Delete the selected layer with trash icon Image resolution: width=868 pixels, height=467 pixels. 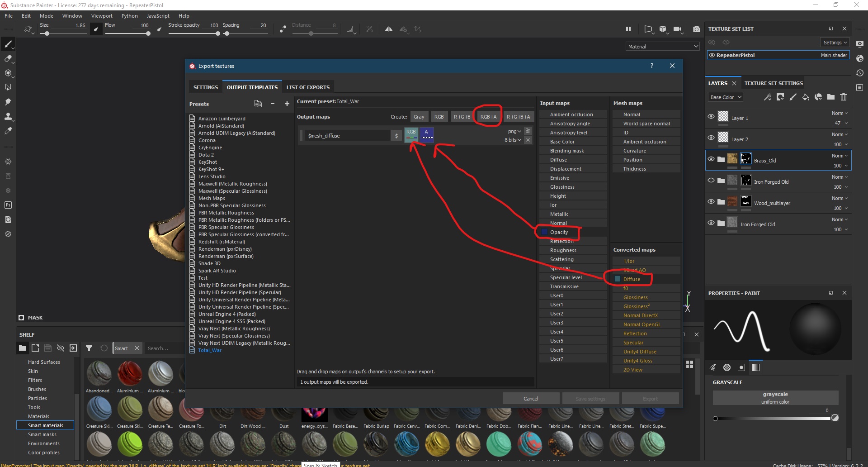[844, 97]
